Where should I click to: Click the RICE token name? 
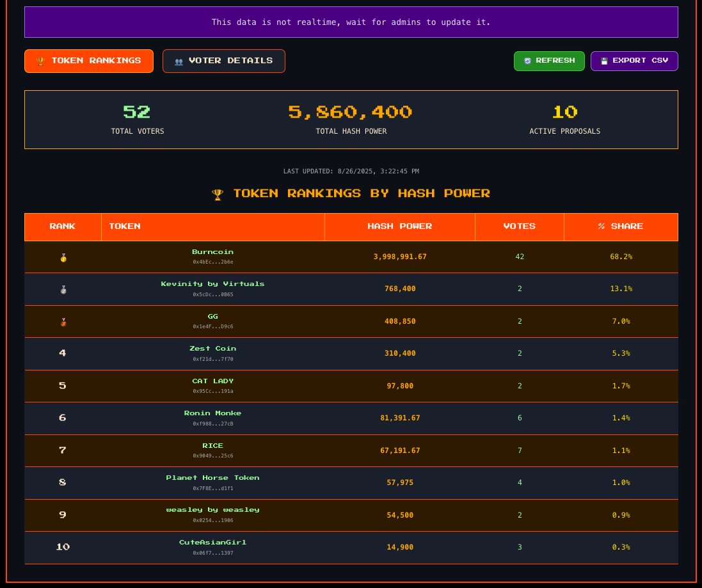point(212,445)
